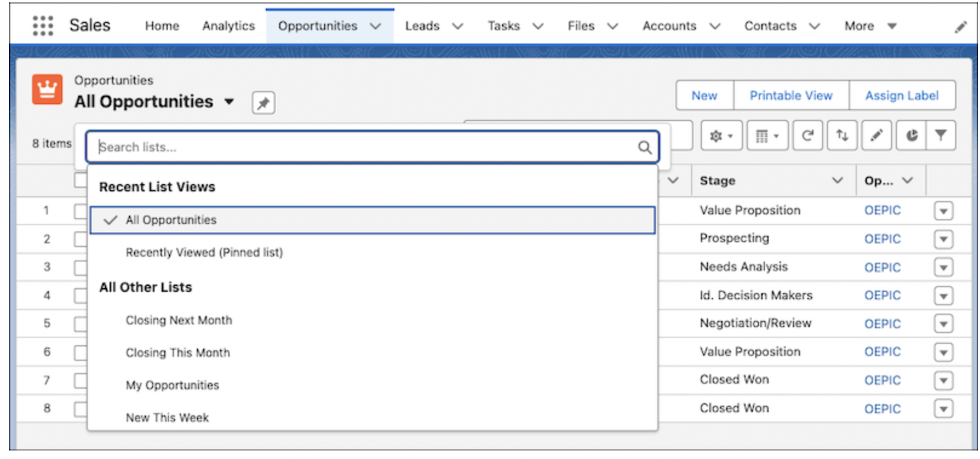Image resolution: width=980 pixels, height=459 pixels.
Task: Open OEPIC link in Prospecting row
Action: pyautogui.click(x=882, y=239)
